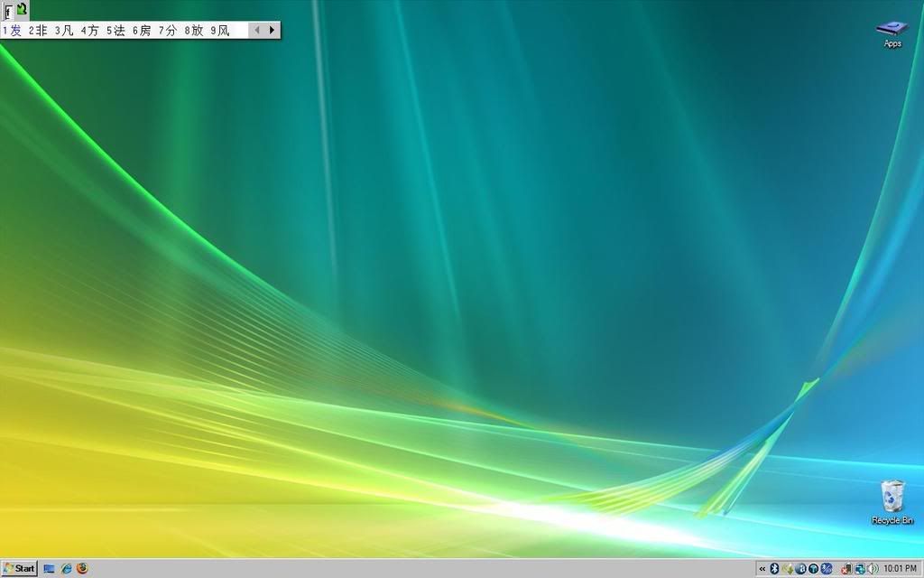Choose candidate 5 法 in the IME bar
Image resolution: width=924 pixels, height=578 pixels.
click(116, 31)
